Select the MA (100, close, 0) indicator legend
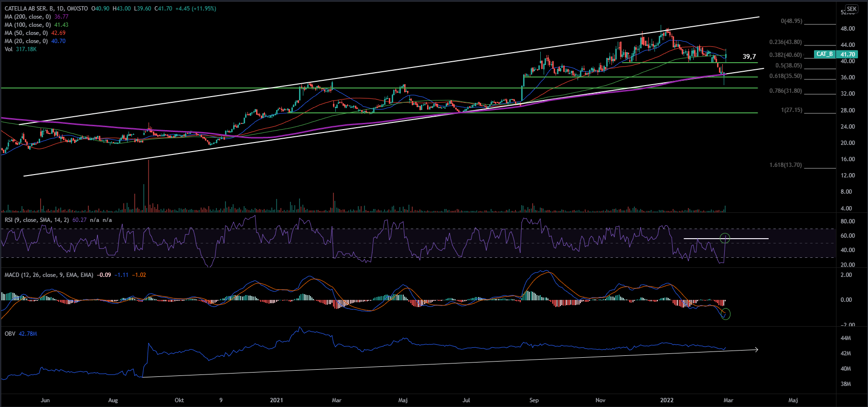 (28, 25)
